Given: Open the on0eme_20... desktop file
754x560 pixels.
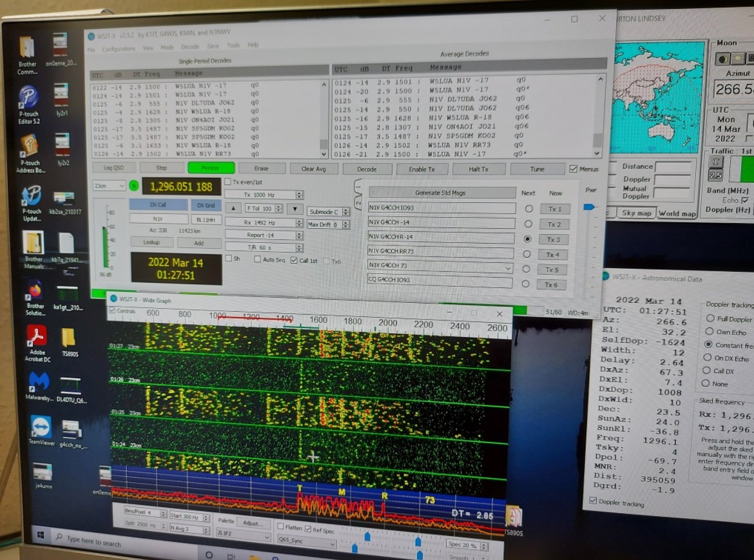Looking at the screenshot, I should tap(61, 49).
